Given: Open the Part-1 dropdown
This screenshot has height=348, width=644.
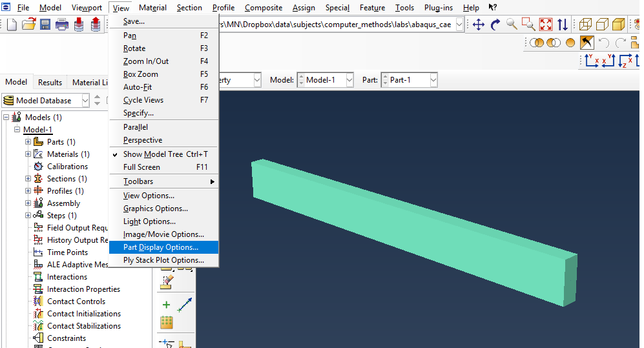Looking at the screenshot, I should (433, 80).
